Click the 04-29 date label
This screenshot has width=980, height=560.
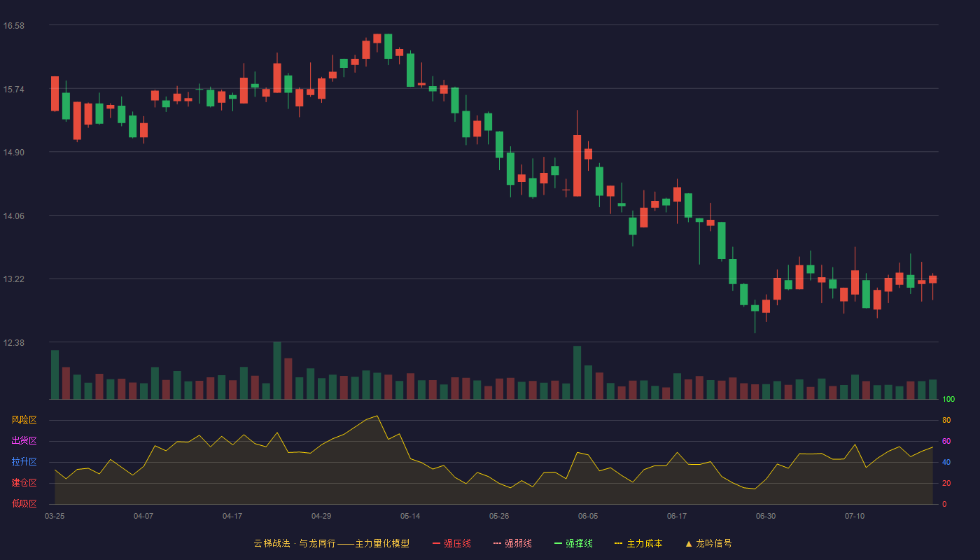tap(321, 516)
